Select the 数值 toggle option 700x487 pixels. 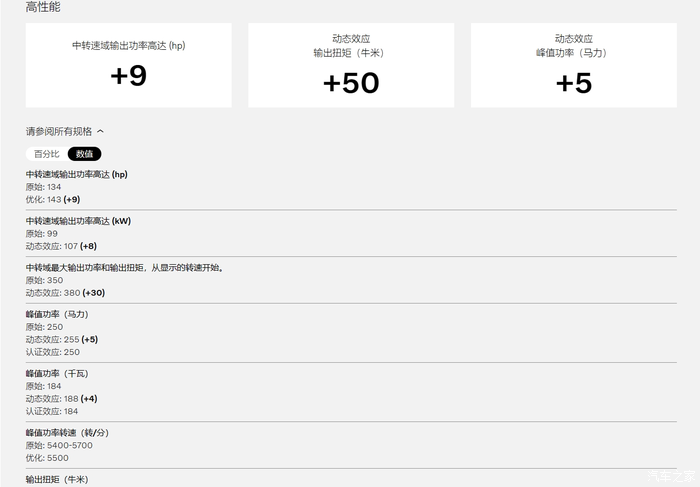[x=84, y=154]
